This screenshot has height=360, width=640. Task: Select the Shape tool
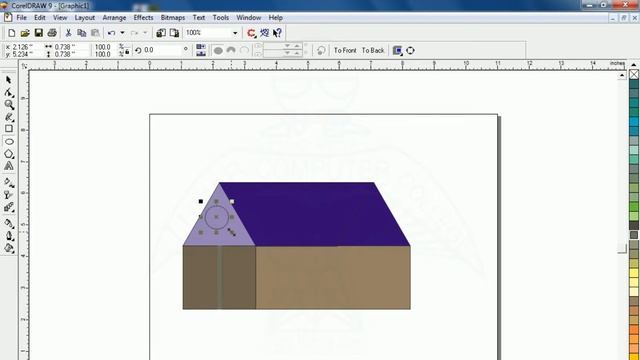[x=9, y=93]
